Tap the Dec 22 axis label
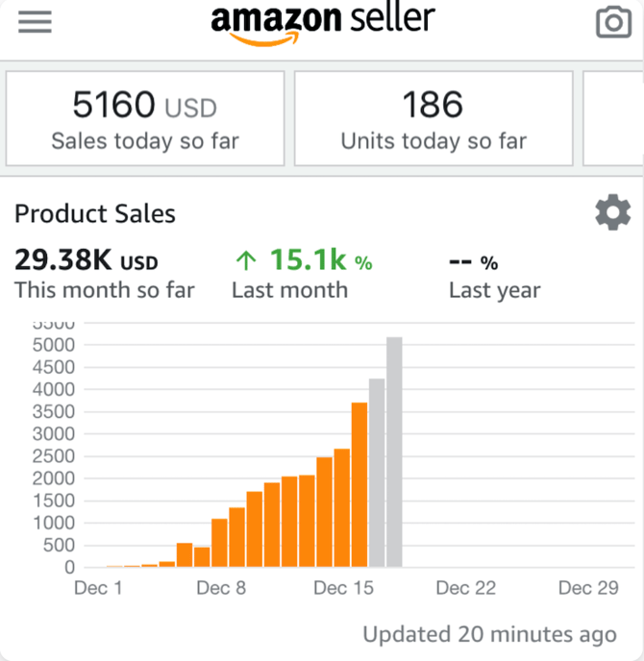The height and width of the screenshot is (661, 644). coord(465,588)
